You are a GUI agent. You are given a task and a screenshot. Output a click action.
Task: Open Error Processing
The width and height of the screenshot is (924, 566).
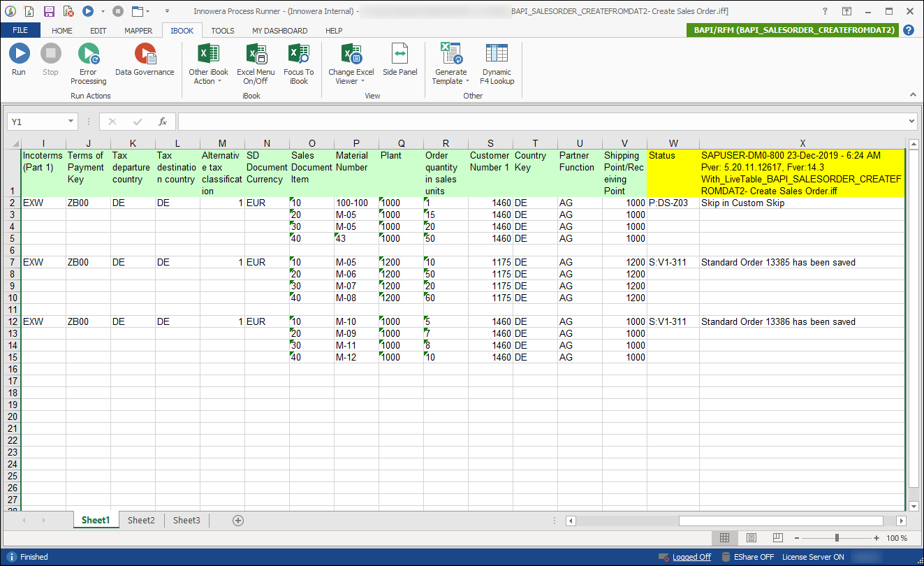(88, 64)
